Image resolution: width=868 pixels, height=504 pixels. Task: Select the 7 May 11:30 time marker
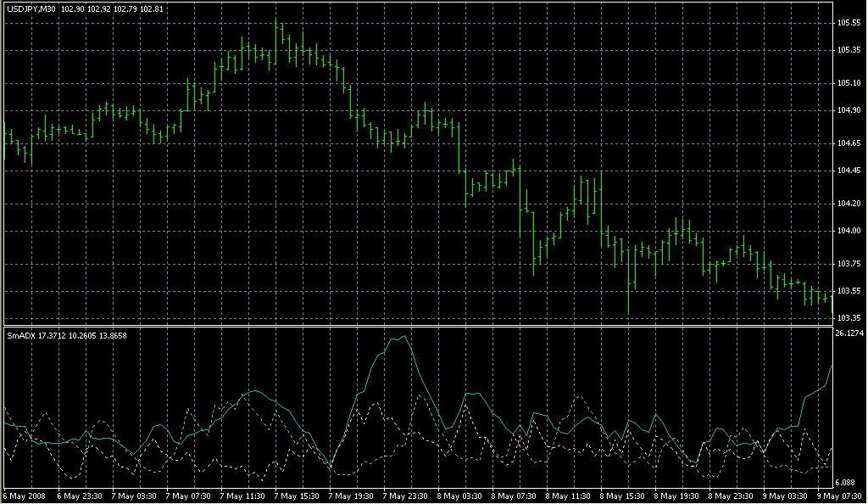(x=243, y=496)
